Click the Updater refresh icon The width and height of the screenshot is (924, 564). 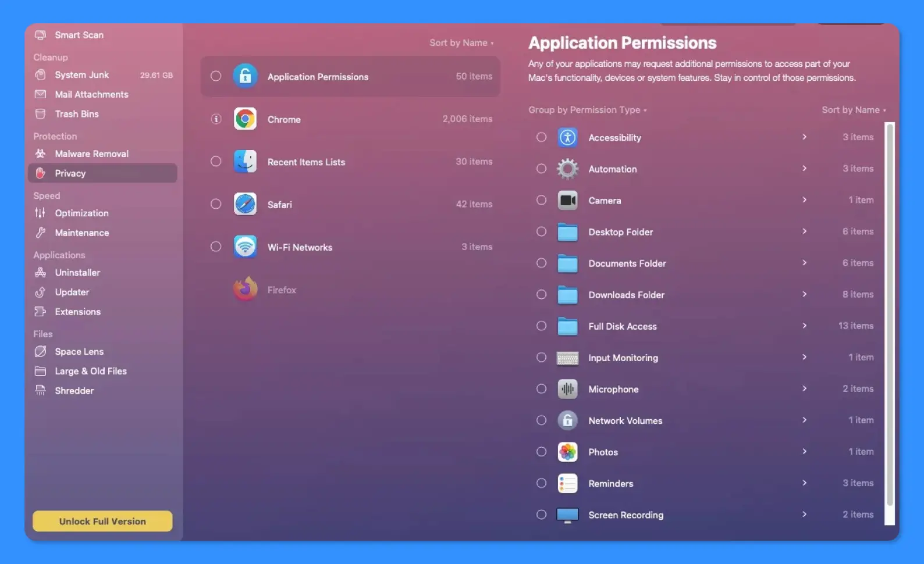coord(40,292)
